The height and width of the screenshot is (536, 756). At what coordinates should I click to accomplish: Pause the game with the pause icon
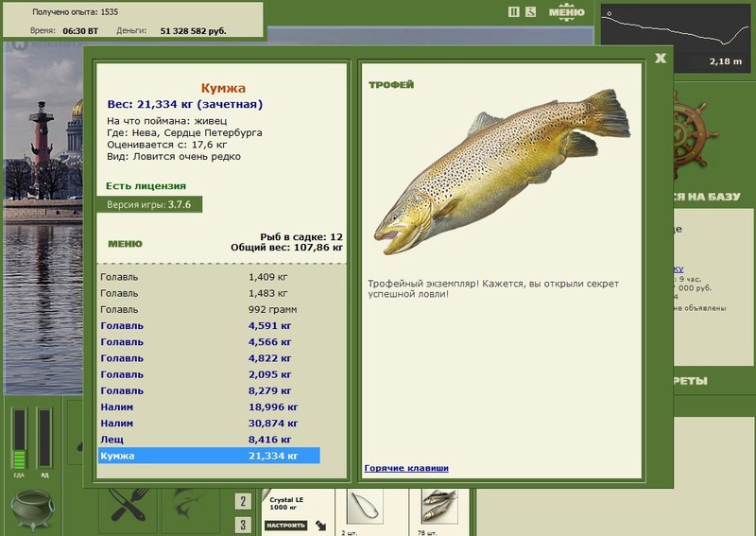point(514,12)
